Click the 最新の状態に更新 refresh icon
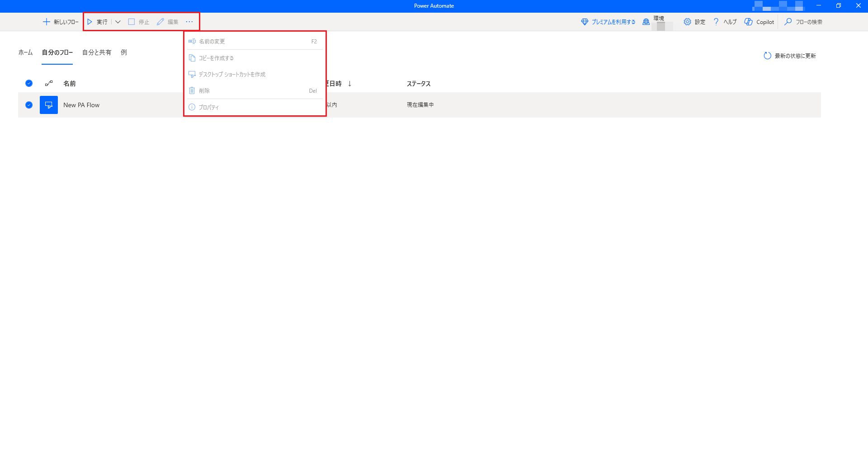868x469 pixels. coord(767,56)
